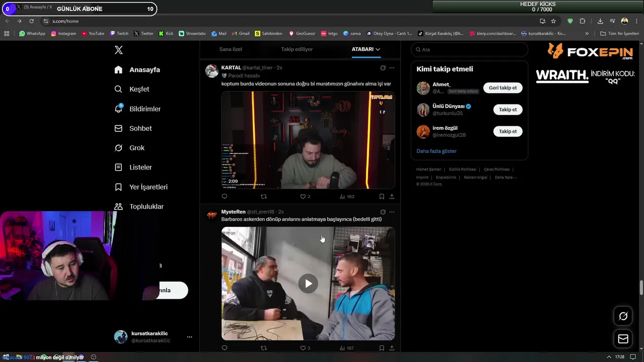Focus the Ara search field
644x362 pixels.
coord(469,49)
